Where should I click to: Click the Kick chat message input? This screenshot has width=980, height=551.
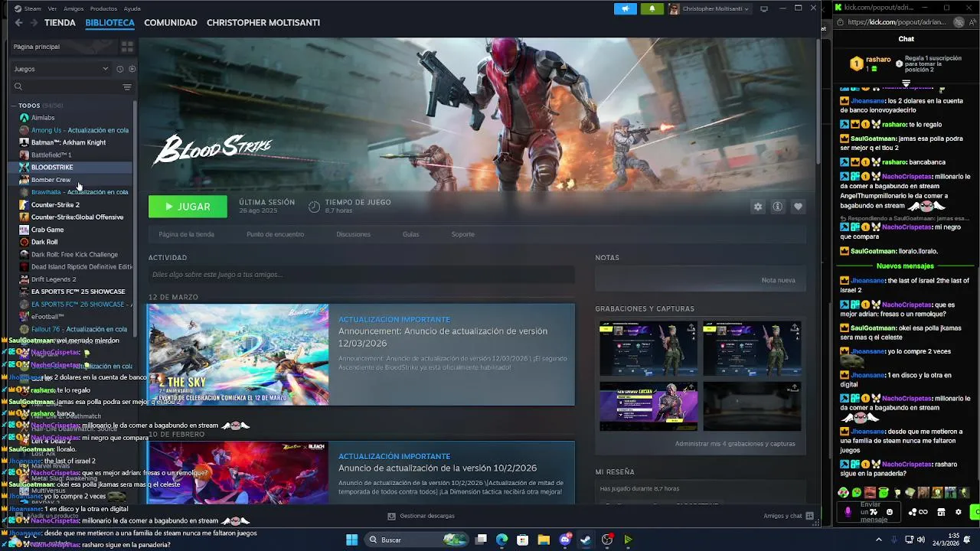(870, 512)
